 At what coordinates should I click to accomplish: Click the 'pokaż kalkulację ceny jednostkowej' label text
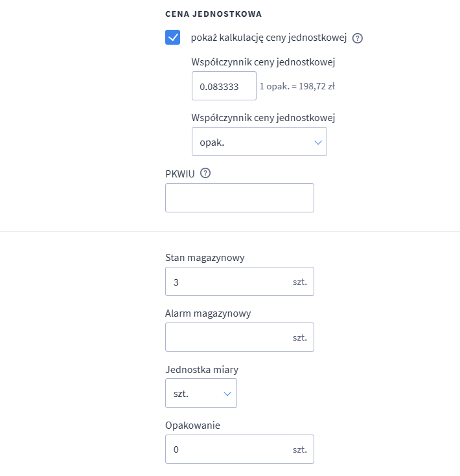(x=269, y=38)
